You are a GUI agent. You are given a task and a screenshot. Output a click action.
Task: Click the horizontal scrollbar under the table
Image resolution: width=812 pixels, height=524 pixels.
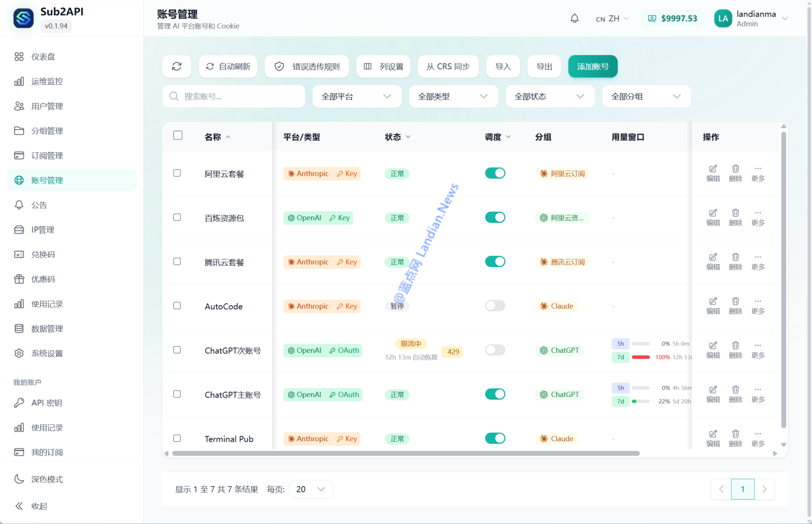405,453
